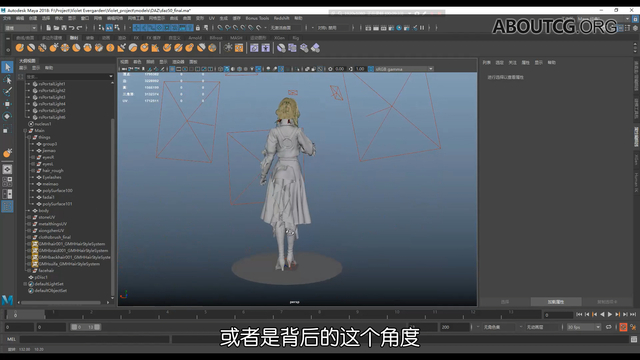Click the range slider bar handle
640x360 pixels.
[x=85, y=327]
